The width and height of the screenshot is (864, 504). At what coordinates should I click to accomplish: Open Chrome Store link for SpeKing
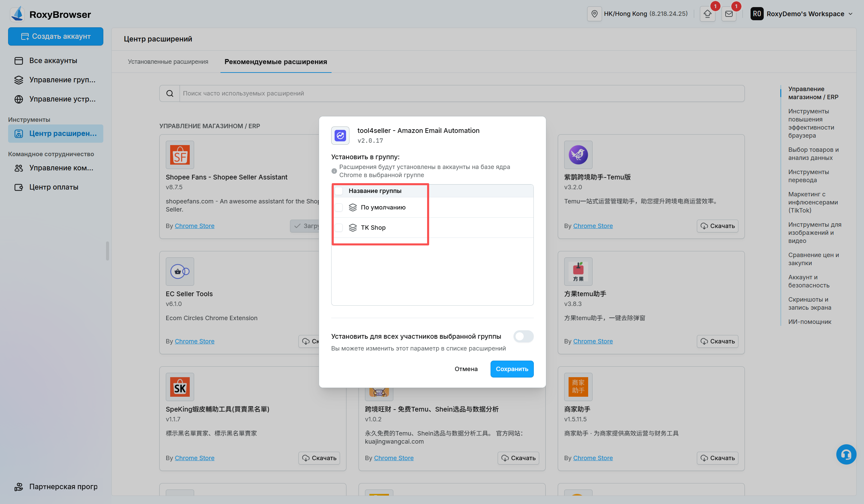tap(194, 458)
